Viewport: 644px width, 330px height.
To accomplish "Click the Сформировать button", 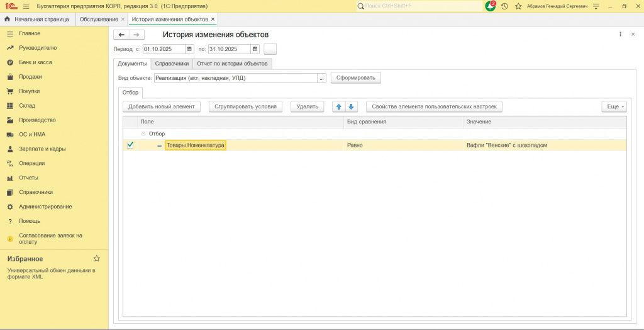I will [356, 77].
